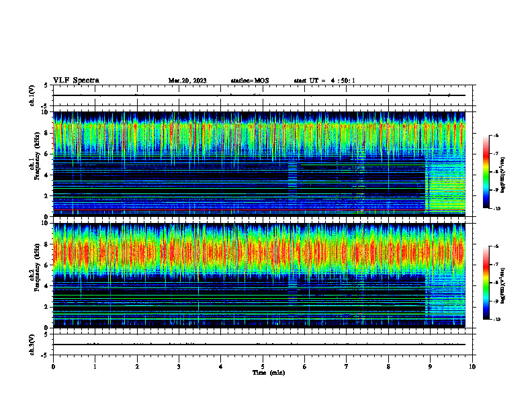Click the ch.2 color bar unit label
Image resolution: width=532 pixels, height=411 pixels.
point(503,285)
